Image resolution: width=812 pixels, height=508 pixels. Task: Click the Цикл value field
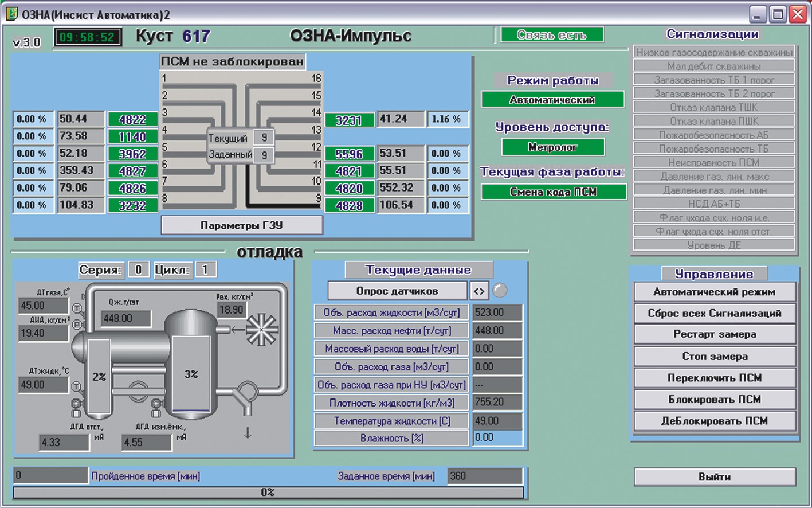(x=205, y=269)
